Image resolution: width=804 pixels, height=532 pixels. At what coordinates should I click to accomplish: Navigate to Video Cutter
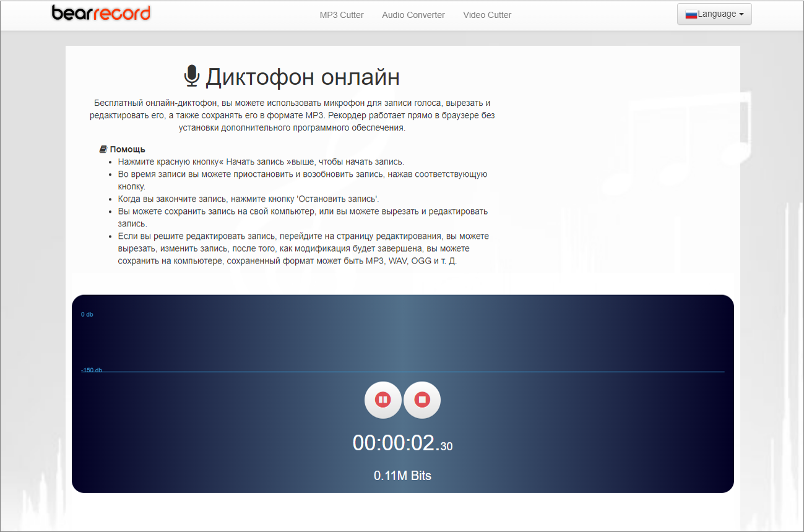[487, 15]
